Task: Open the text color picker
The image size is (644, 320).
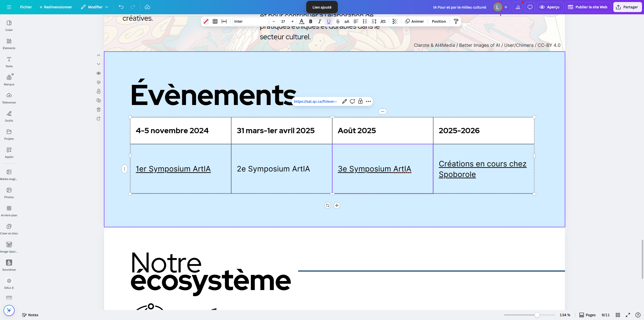Action: 302,21
